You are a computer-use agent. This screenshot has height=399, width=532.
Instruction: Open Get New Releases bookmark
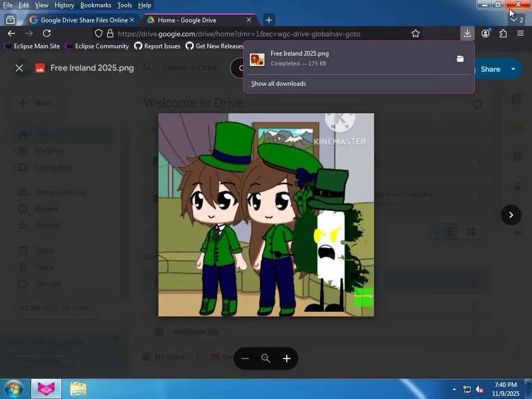click(x=215, y=46)
